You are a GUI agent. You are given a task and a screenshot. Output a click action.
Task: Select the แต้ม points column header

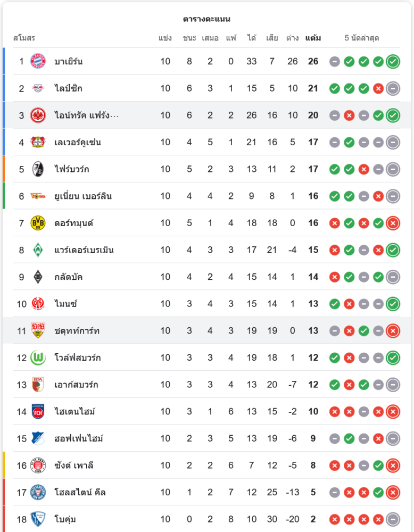pos(313,38)
